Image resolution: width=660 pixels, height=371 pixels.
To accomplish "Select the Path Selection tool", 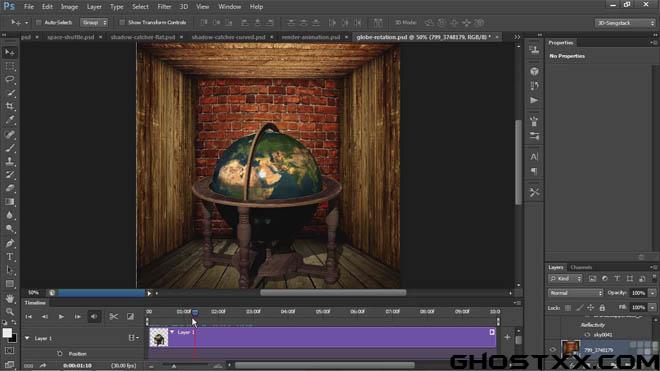I will tap(10, 270).
